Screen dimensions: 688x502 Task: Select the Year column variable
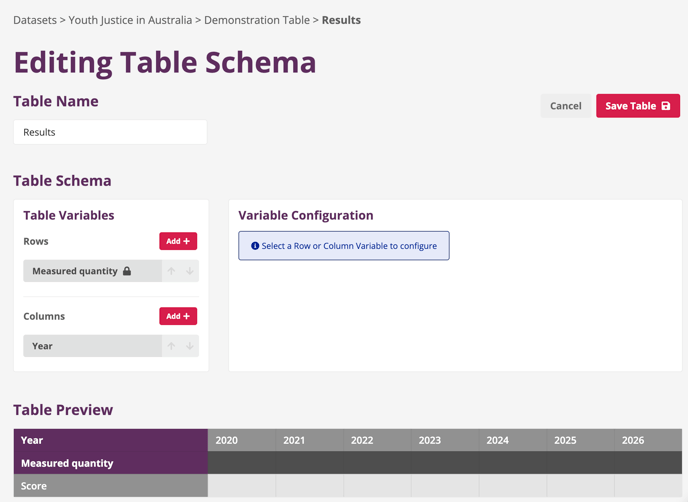click(x=93, y=346)
